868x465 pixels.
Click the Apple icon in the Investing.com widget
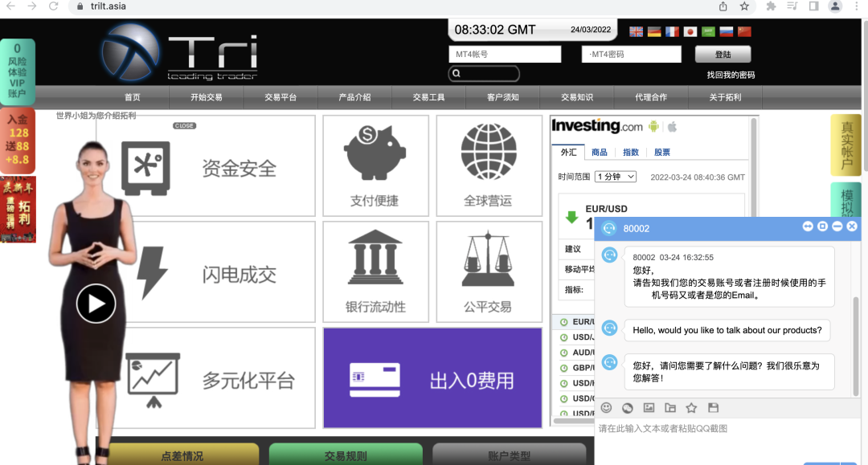tap(672, 126)
